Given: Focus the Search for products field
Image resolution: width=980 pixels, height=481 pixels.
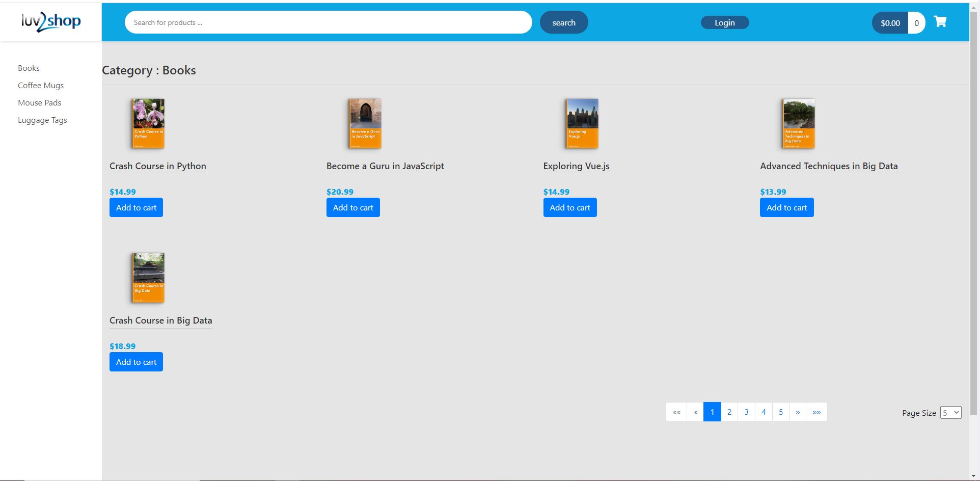Looking at the screenshot, I should tap(328, 22).
